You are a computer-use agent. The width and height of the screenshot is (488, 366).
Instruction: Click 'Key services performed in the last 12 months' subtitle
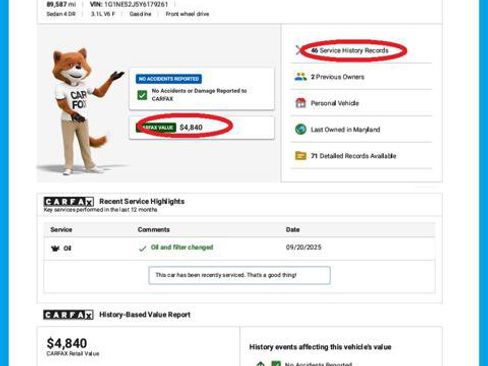[x=100, y=210]
